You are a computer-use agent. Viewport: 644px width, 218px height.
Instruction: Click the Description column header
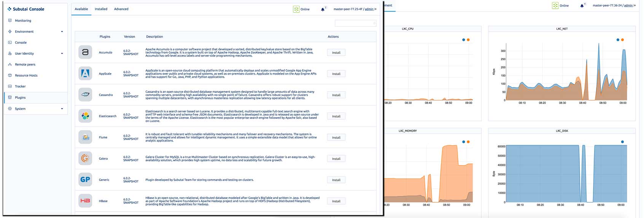coord(154,37)
